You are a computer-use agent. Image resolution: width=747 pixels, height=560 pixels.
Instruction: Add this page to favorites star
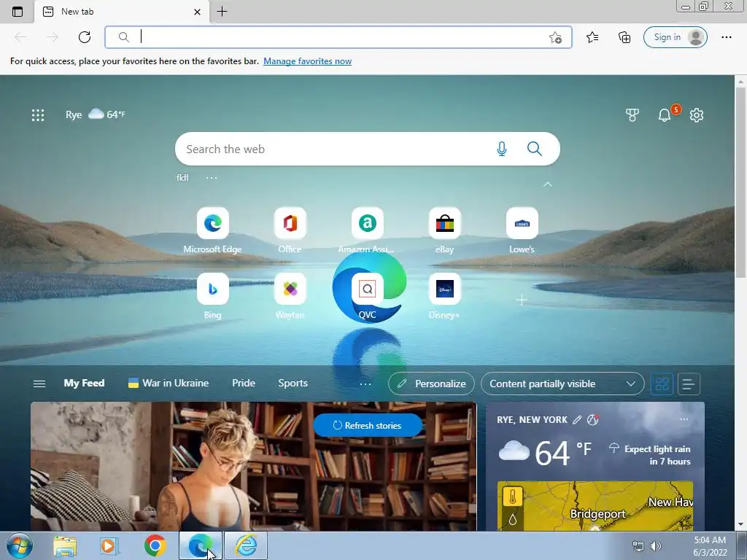(555, 38)
